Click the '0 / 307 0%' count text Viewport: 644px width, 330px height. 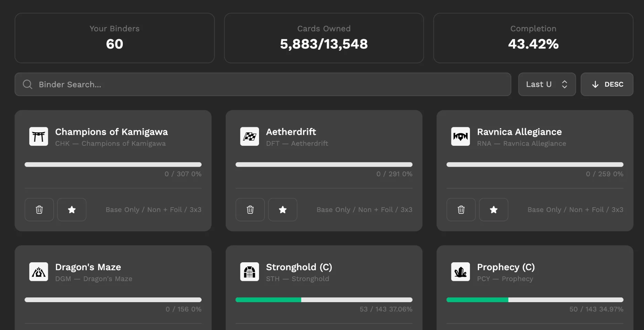(183, 174)
